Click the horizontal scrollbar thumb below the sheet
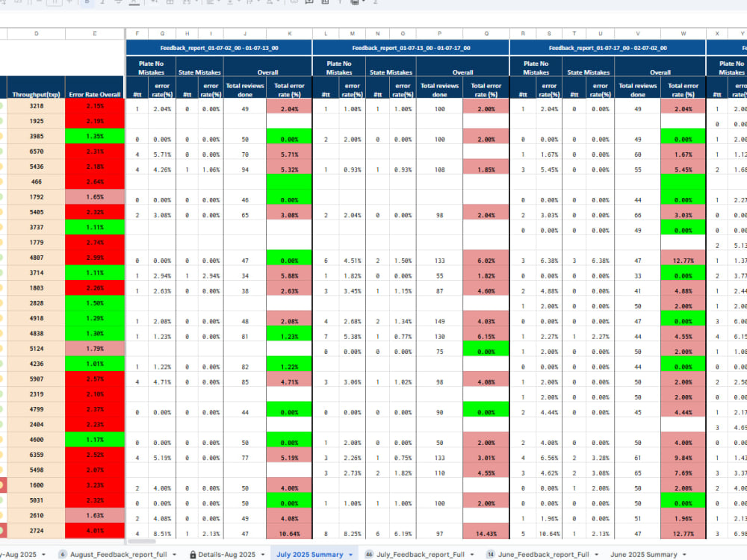Image resolution: width=747 pixels, height=560 pixels. 141,541
